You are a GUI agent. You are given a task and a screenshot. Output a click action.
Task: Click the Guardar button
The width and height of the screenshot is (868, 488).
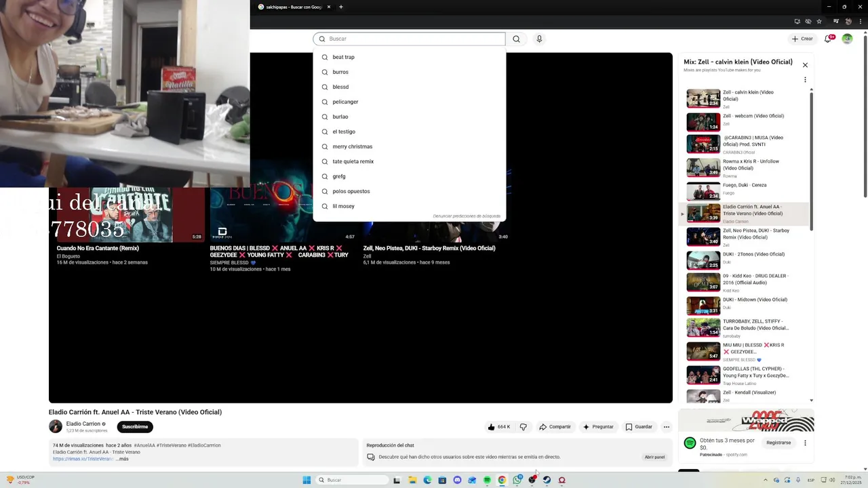(639, 427)
